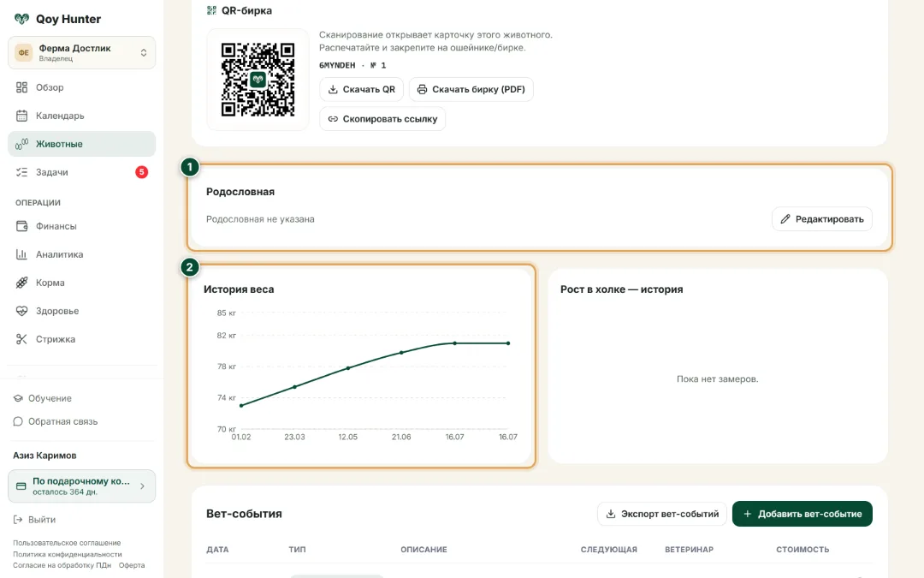Viewport: 924px width, 578px height.
Task: Click the plus icon in Добавить вет-событие
Action: click(747, 514)
